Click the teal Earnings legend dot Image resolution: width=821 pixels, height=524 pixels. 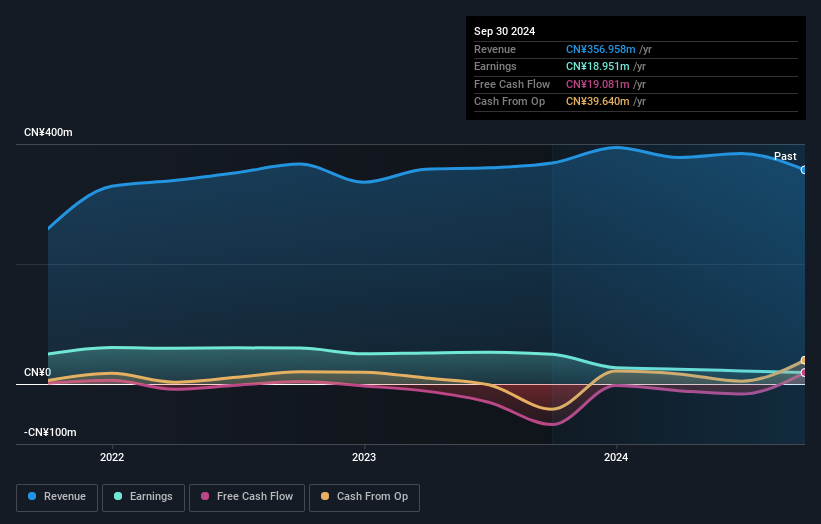pyautogui.click(x=118, y=496)
